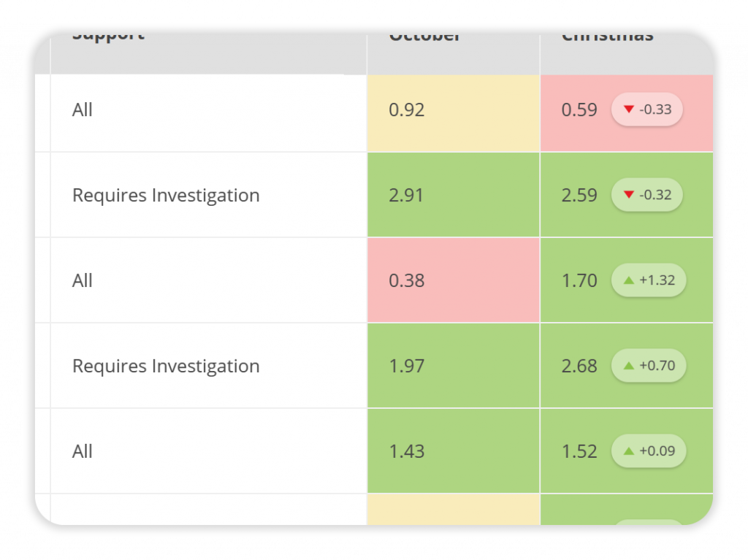Click the up-arrow indicator showing +0.70

coord(648,366)
